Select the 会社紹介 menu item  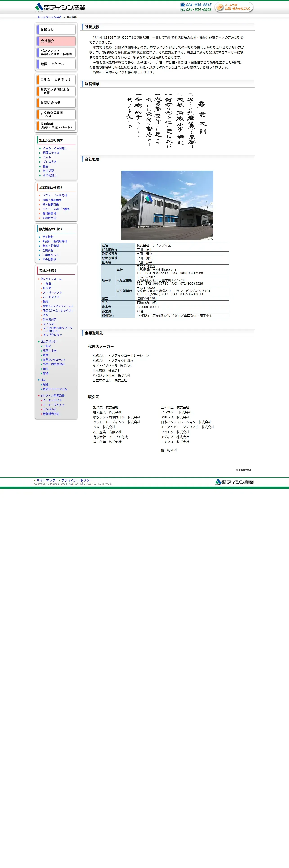(x=56, y=41)
